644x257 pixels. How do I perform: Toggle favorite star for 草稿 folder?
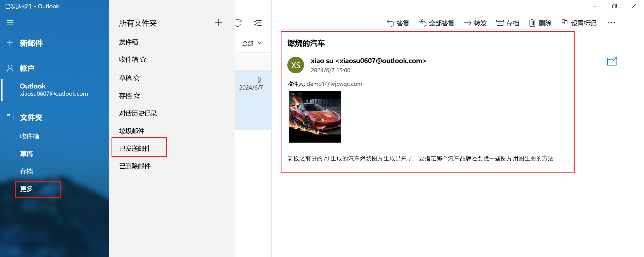137,78
